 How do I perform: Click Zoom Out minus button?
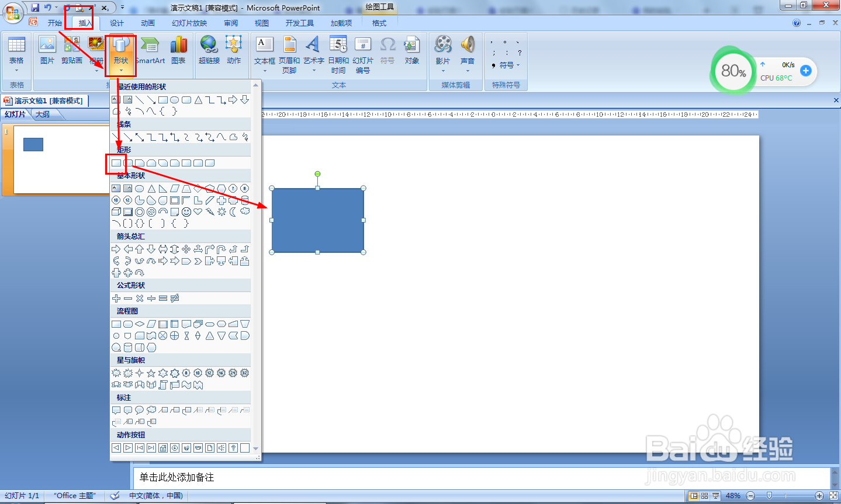coord(750,496)
